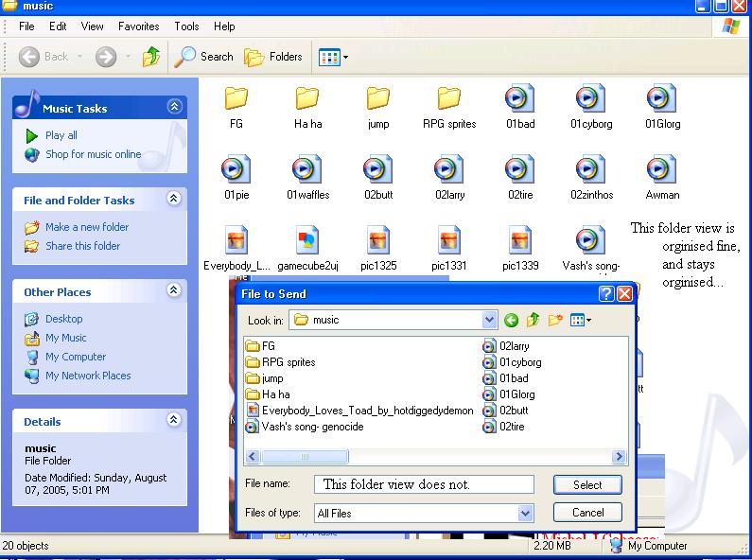Open the Tools menu
752x560 pixels.
(x=186, y=26)
